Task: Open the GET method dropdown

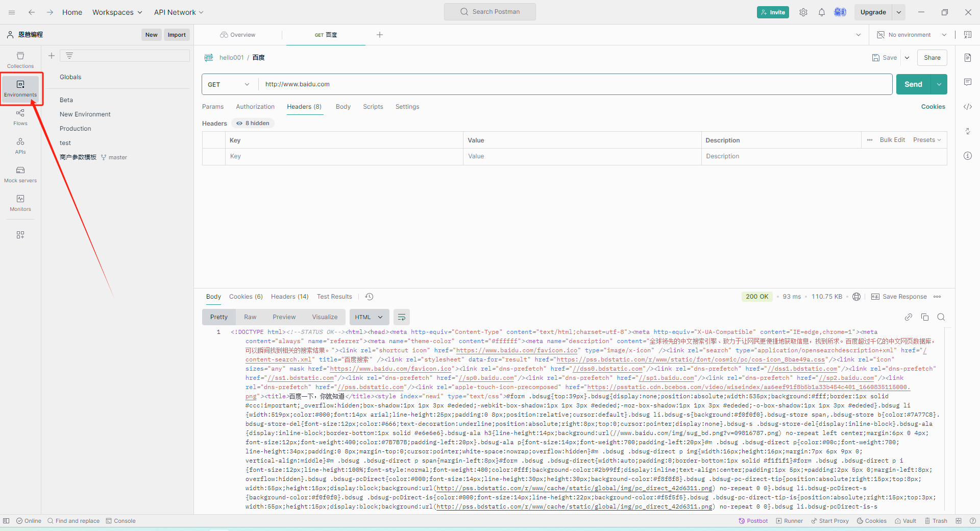Action: [229, 84]
